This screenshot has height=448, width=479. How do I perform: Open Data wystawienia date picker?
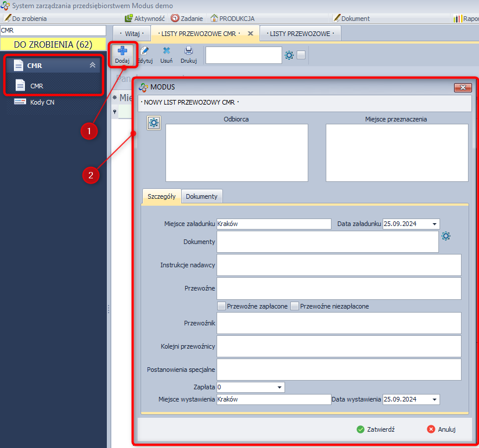click(434, 400)
